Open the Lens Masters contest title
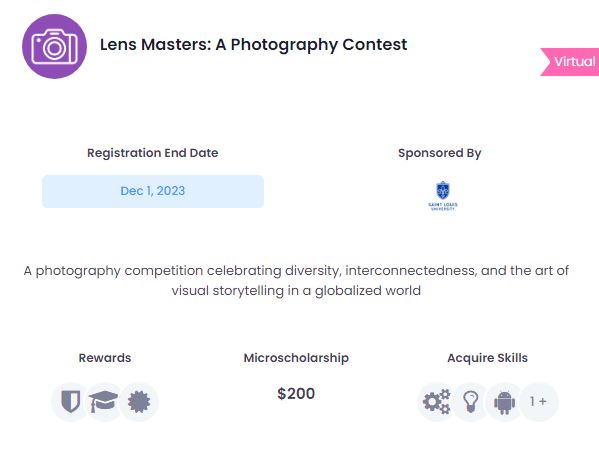599x475 pixels. pyautogui.click(x=253, y=45)
